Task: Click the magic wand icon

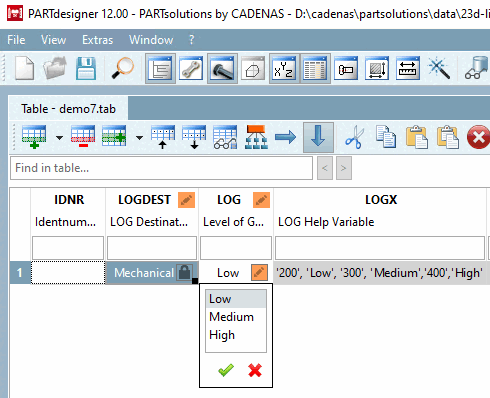Action: point(439,69)
